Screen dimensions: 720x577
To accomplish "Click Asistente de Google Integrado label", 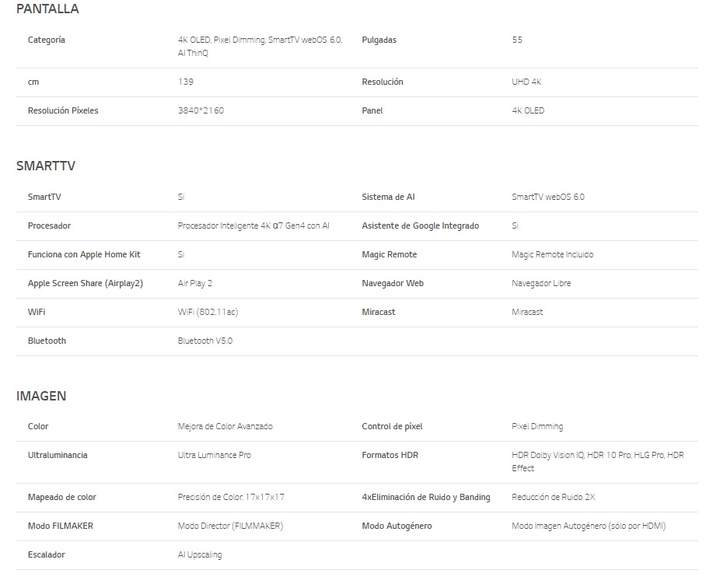I will pos(420,226).
